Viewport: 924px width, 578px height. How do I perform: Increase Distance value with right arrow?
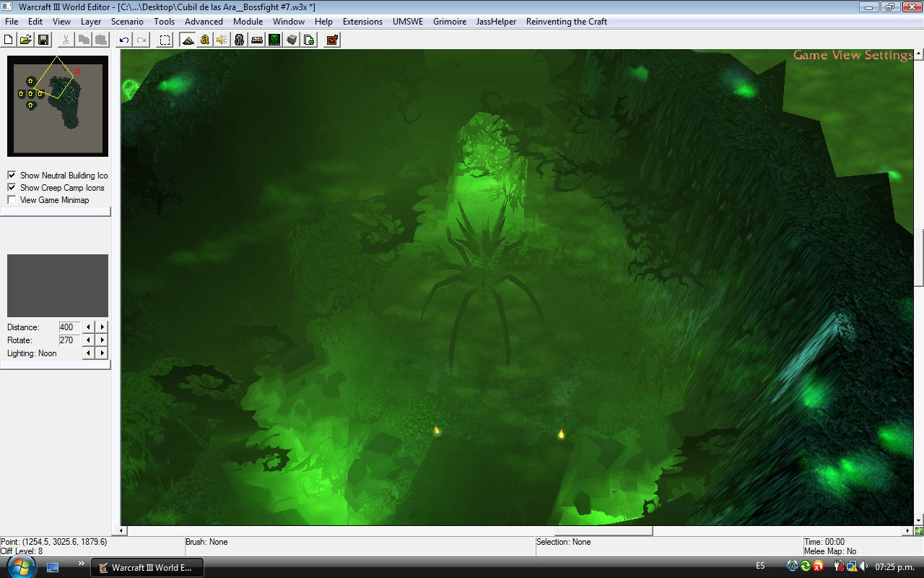tap(103, 327)
